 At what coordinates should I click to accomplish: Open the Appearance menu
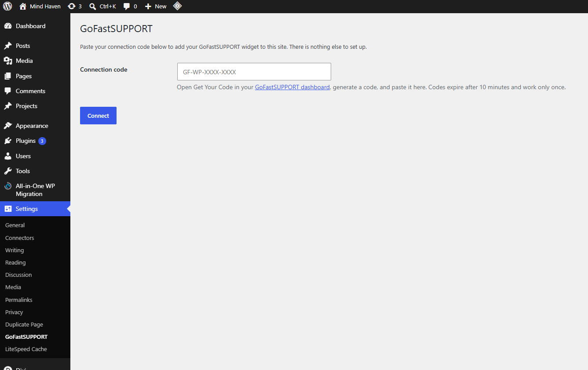coord(35,126)
